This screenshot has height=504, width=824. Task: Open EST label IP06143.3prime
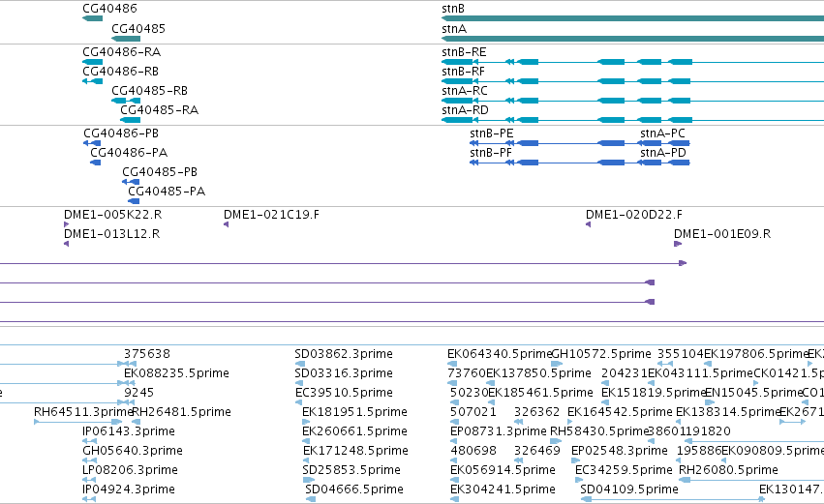(x=129, y=431)
